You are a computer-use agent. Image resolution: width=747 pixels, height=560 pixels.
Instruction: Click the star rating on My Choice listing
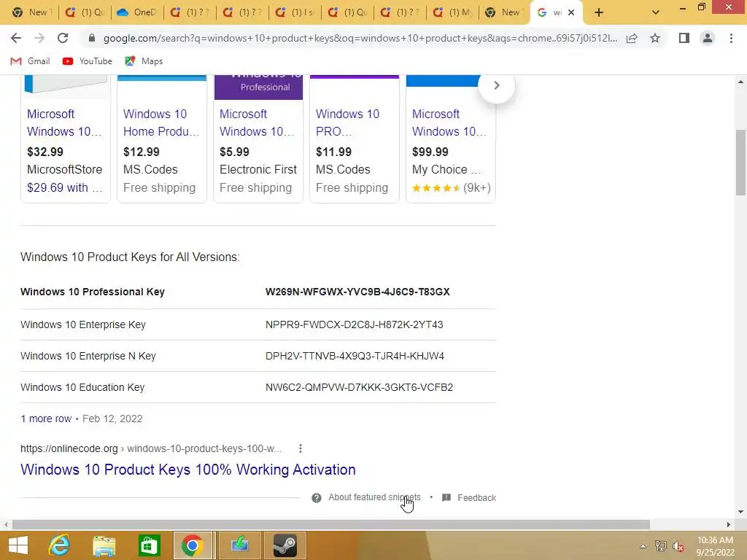tap(436, 187)
